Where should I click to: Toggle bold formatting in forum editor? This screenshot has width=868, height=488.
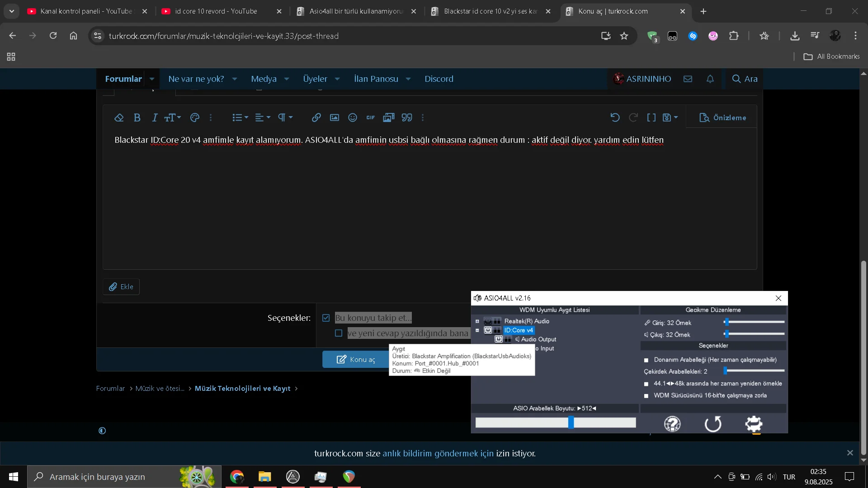click(137, 117)
